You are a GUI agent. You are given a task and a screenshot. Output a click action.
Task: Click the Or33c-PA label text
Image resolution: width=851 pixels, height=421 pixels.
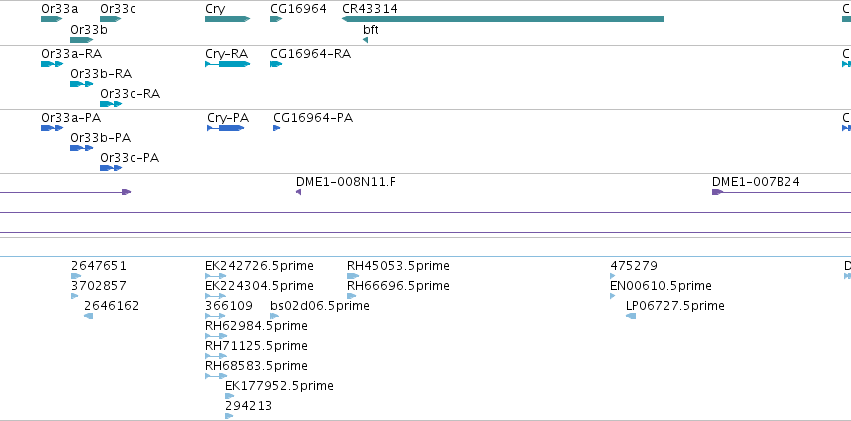[x=130, y=158]
